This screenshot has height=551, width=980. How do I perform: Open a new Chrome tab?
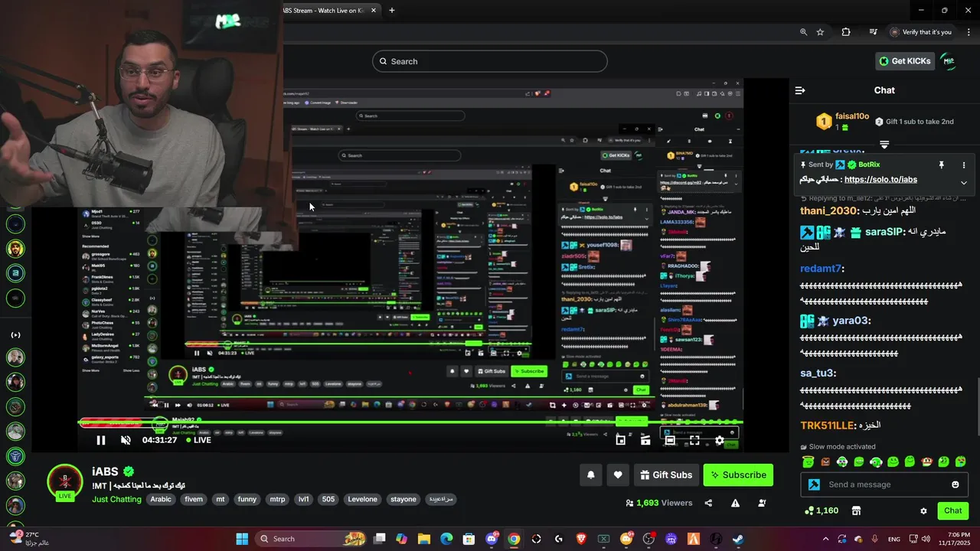click(392, 10)
